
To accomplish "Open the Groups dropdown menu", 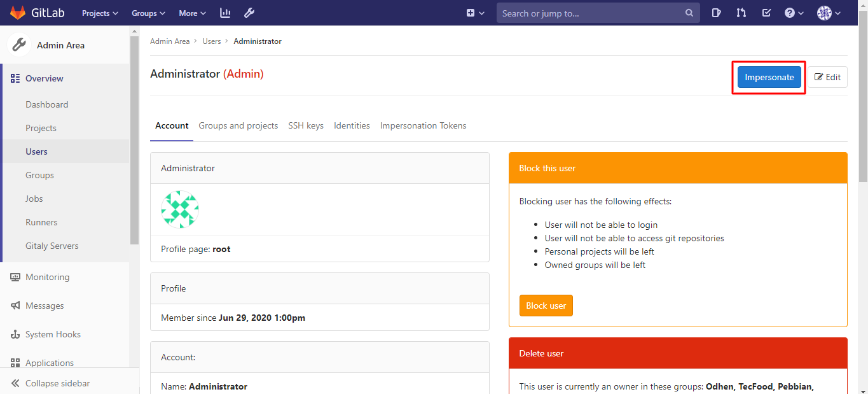I will [x=149, y=13].
